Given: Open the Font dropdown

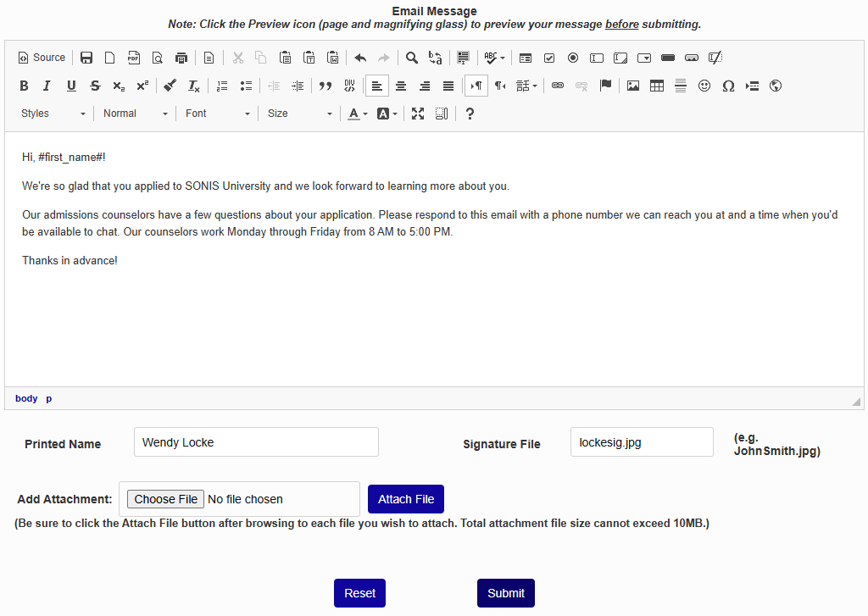Looking at the screenshot, I should pos(217,114).
